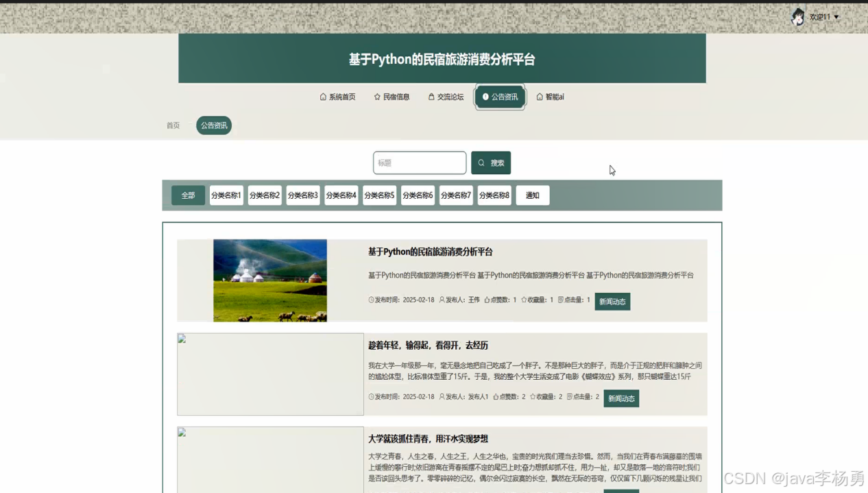This screenshot has height=493, width=868.
Task: Select the 全部 category tab
Action: tap(188, 195)
